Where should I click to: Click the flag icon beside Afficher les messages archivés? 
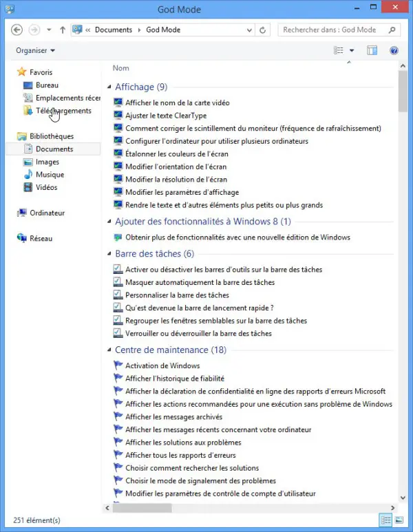tap(118, 416)
